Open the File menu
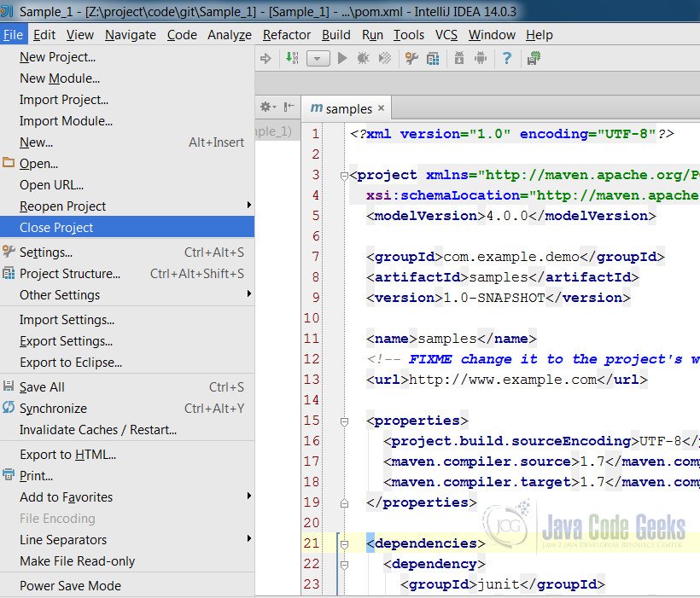700x598 pixels. click(x=13, y=35)
